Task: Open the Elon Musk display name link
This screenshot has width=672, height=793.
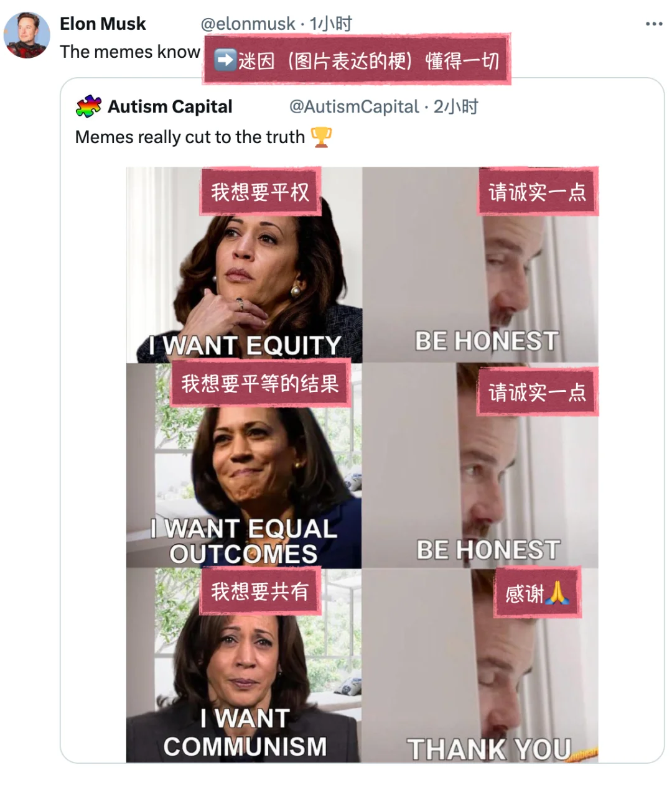Action: click(103, 24)
